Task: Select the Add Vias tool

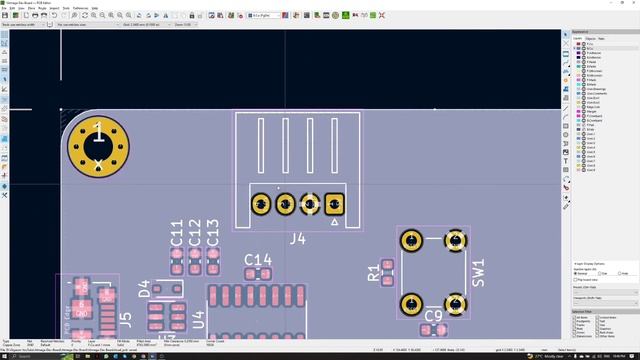Action: (566, 80)
